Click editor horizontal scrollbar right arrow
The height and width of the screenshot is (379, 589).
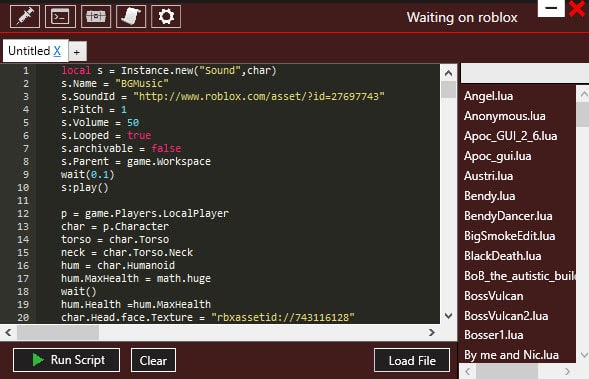point(432,332)
